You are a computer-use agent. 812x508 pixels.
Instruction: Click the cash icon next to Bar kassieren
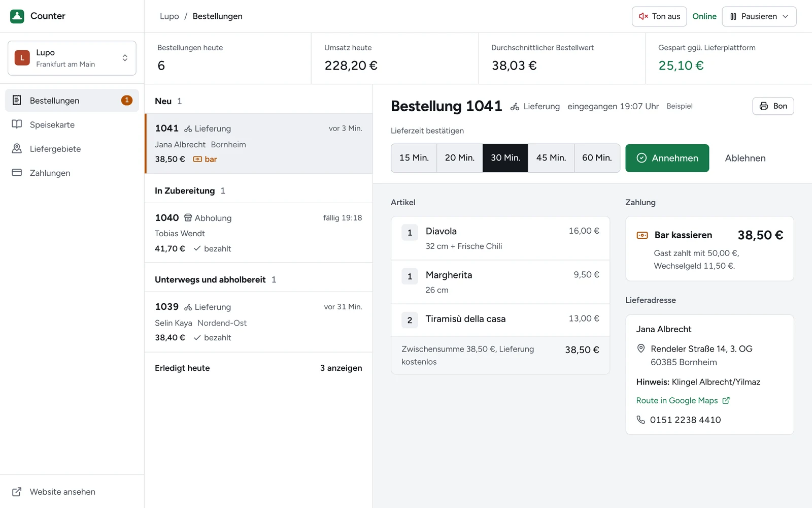point(642,235)
